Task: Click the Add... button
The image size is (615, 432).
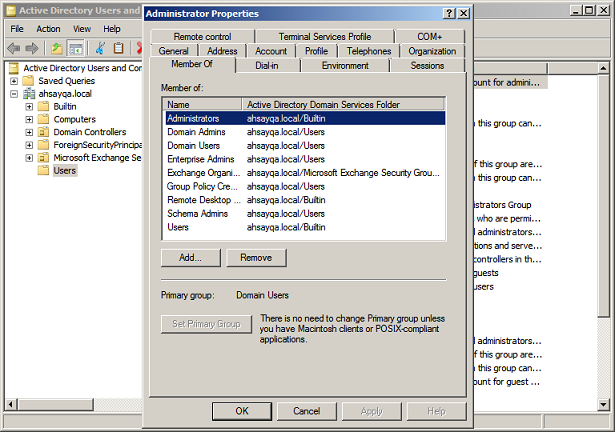Action: pos(191,258)
